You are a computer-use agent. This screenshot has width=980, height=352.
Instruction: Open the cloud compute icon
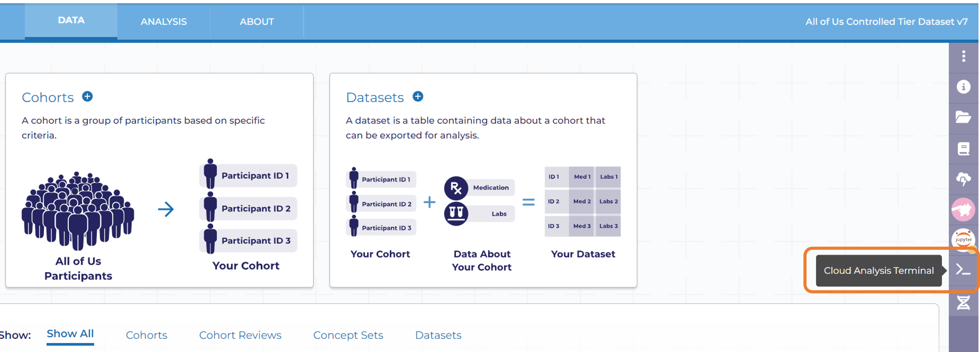tap(963, 179)
